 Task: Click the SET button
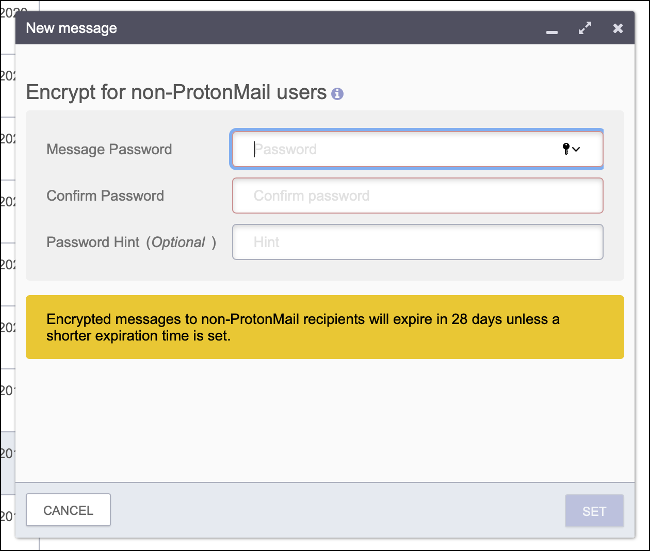point(594,511)
